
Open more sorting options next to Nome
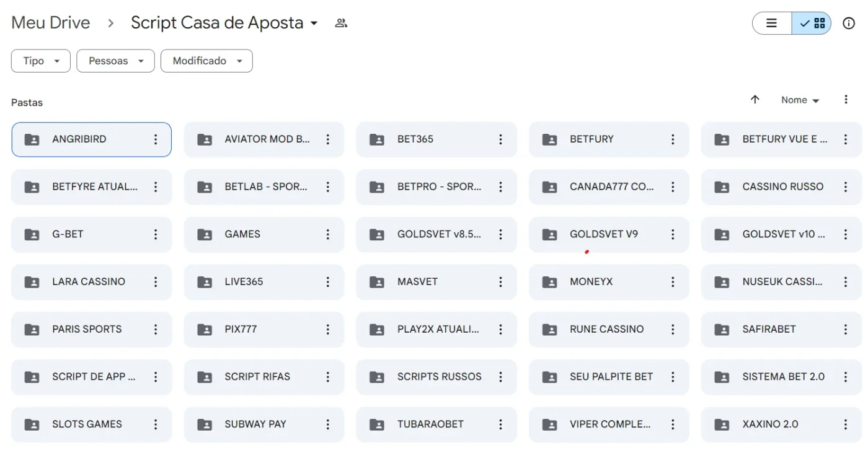(846, 100)
